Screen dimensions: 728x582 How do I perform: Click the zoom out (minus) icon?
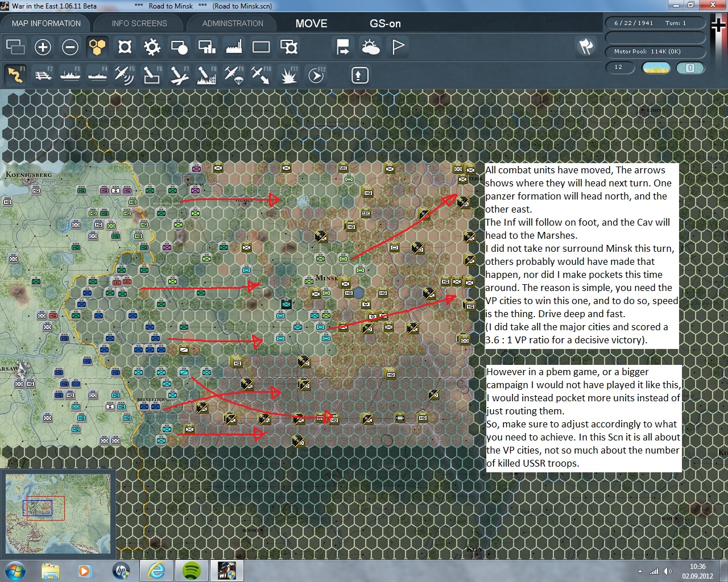coord(70,47)
